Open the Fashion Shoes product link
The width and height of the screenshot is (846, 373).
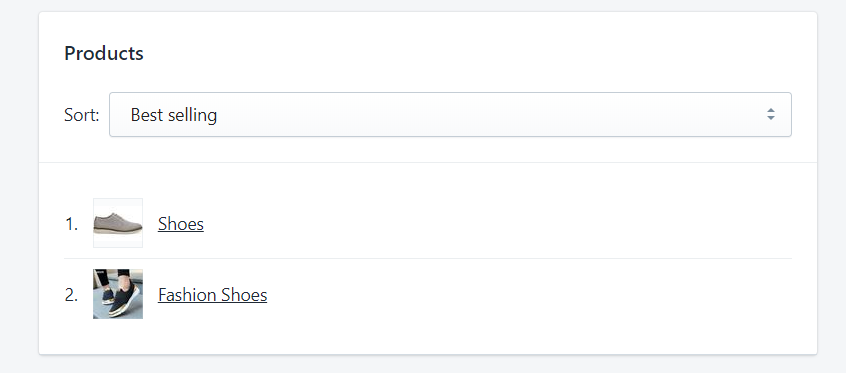[213, 295]
